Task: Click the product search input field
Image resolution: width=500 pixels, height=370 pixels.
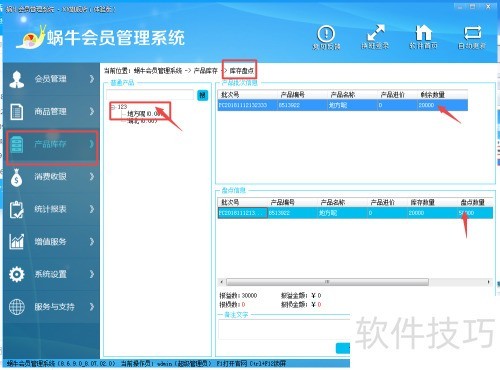Action: point(150,95)
